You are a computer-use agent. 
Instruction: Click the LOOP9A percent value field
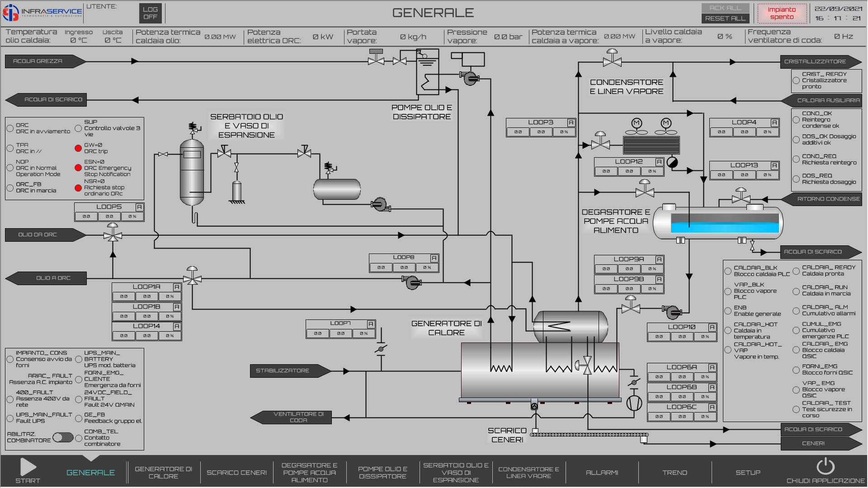652,269
